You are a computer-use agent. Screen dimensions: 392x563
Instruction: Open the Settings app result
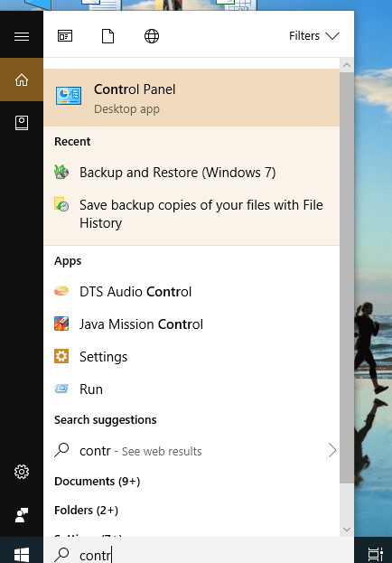(191, 357)
